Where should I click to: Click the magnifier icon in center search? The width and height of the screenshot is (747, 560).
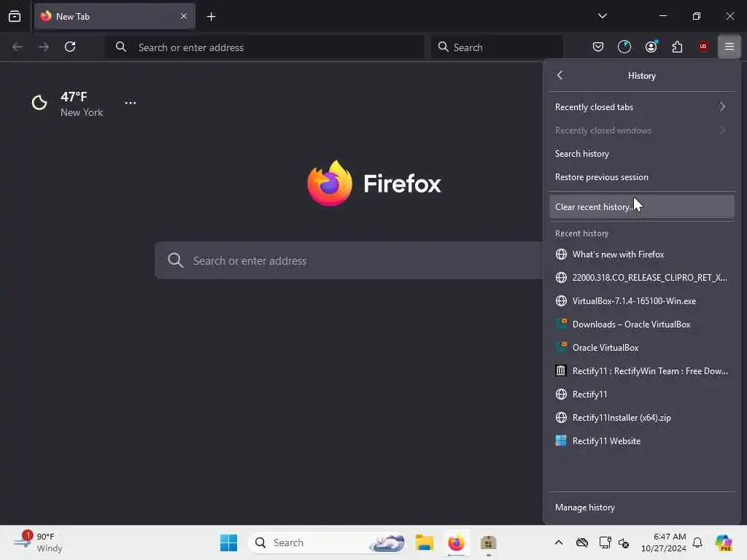tap(175, 260)
